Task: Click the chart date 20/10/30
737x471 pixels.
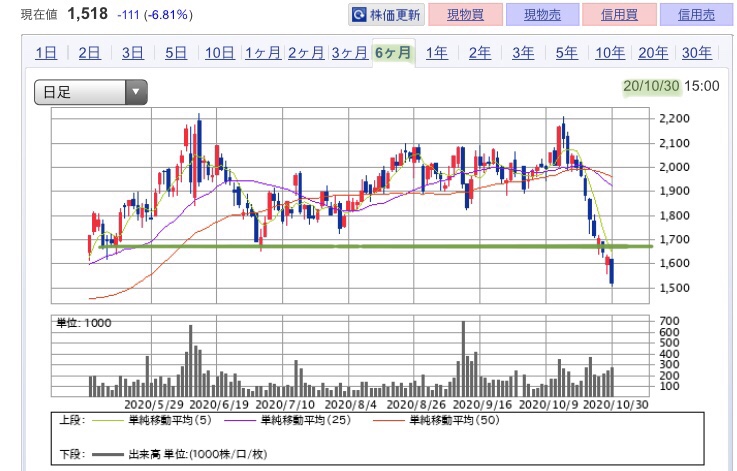Action: pos(651,86)
